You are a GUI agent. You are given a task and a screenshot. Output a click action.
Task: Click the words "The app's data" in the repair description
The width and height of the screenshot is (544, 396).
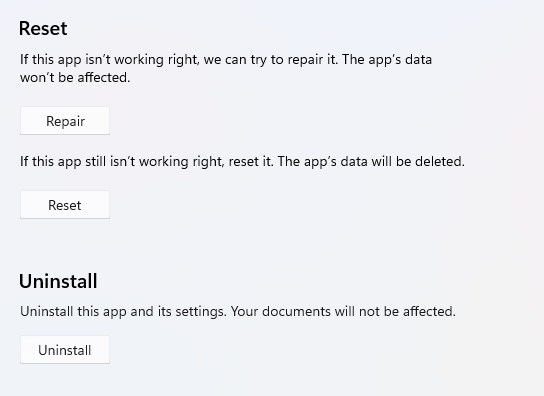387,59
